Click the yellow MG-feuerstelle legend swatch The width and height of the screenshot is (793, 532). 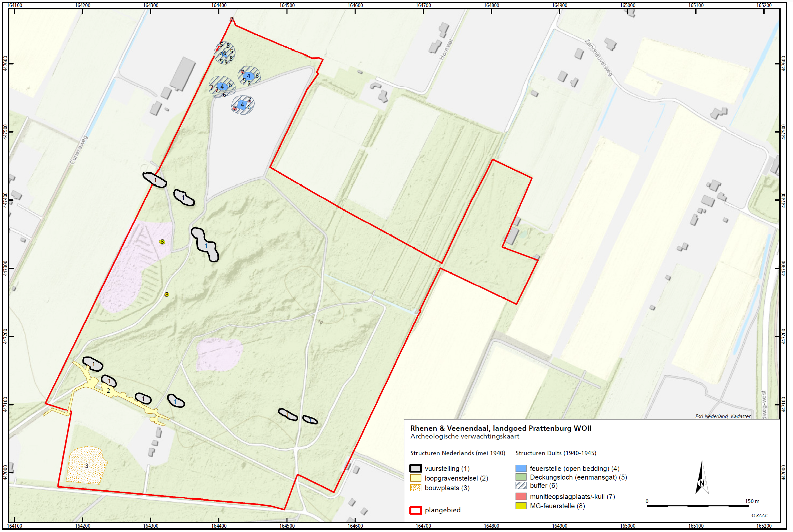coord(521,506)
